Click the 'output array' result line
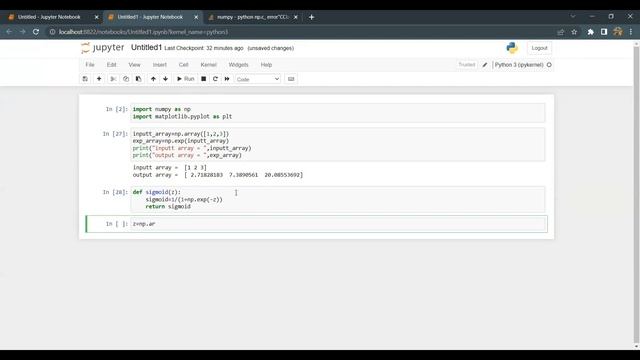 [218, 175]
